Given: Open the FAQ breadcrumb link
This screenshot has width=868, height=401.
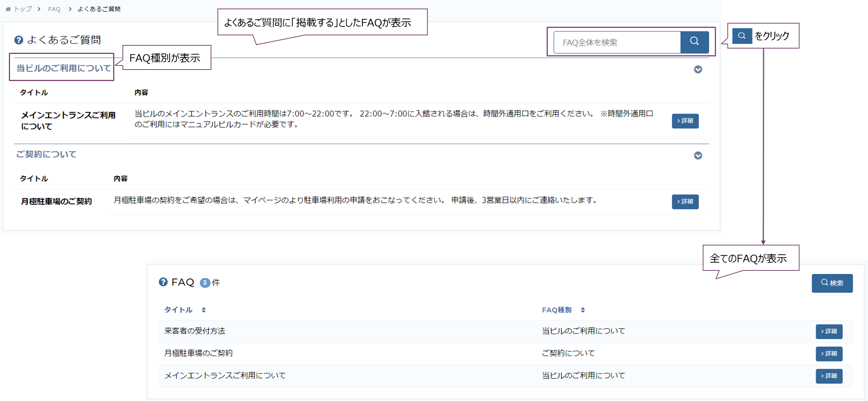Looking at the screenshot, I should [x=54, y=9].
